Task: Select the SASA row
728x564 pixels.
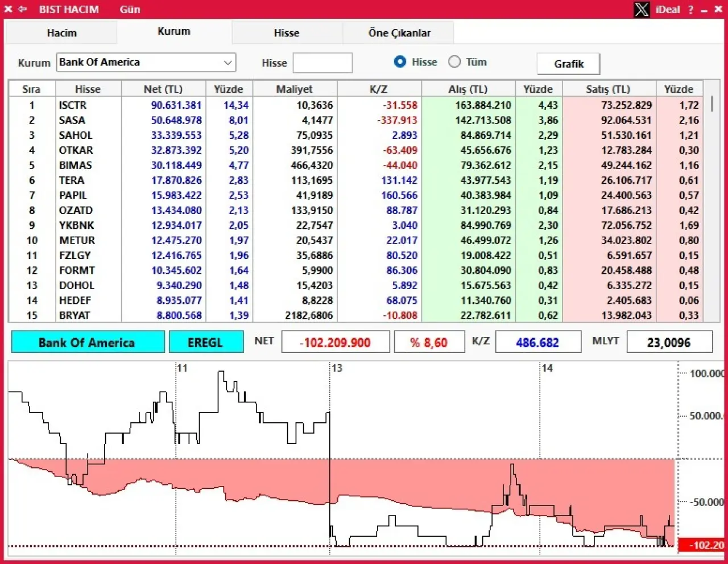Action: [356, 120]
